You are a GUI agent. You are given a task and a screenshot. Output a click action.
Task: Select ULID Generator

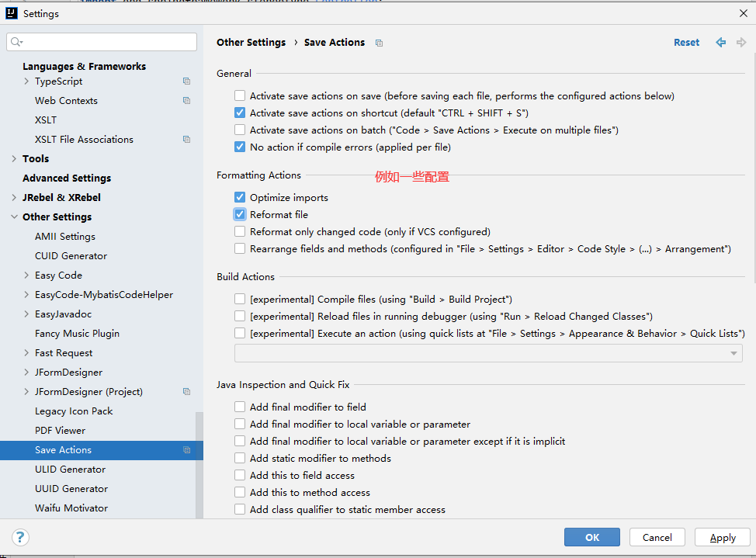pos(70,470)
